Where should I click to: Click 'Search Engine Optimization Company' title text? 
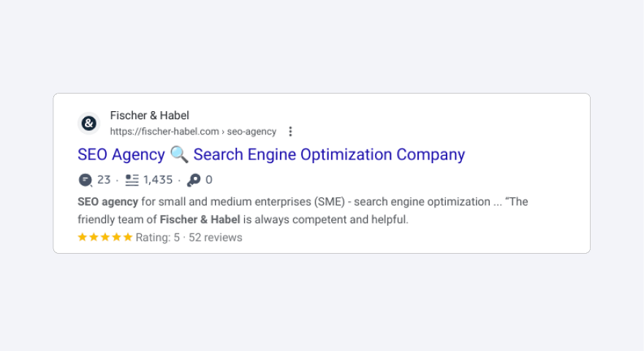329,154
